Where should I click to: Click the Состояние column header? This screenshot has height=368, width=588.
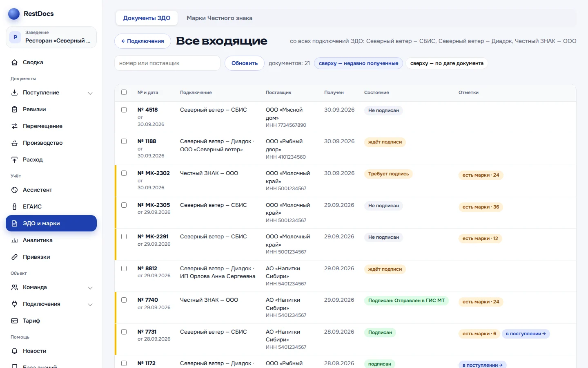(x=376, y=93)
